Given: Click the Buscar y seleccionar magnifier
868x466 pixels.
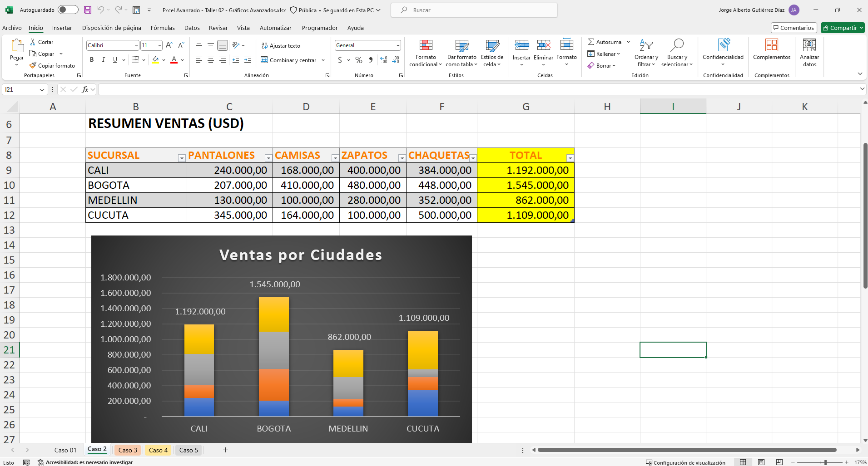Looking at the screenshot, I should pyautogui.click(x=677, y=45).
